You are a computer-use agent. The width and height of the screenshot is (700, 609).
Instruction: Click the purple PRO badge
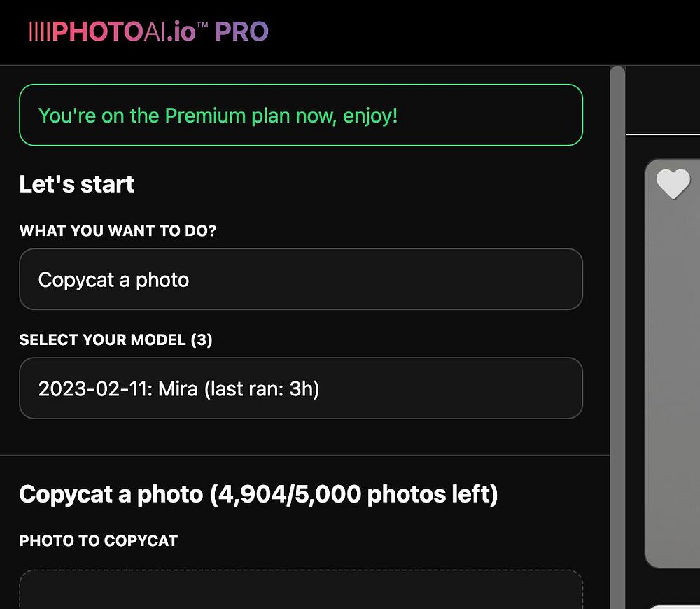click(x=241, y=31)
